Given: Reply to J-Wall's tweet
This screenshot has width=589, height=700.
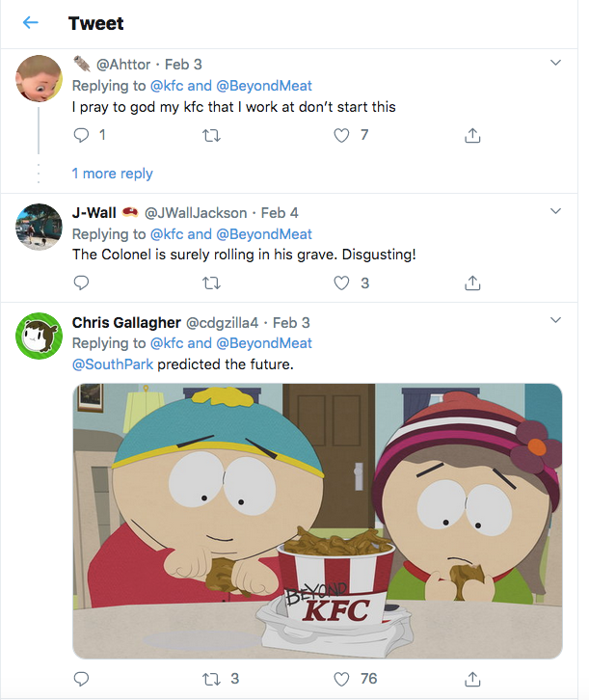Looking at the screenshot, I should [x=81, y=283].
